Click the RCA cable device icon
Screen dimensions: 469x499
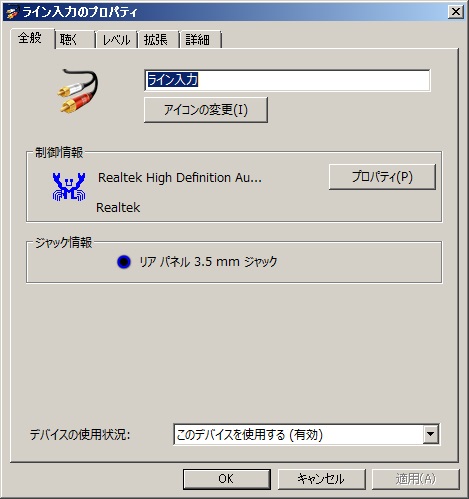(x=77, y=91)
